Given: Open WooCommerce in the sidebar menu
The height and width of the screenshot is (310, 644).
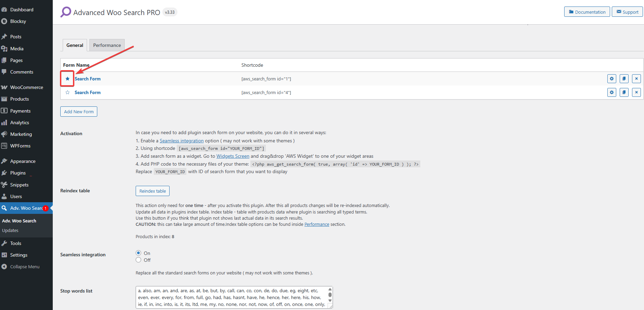Looking at the screenshot, I should [x=26, y=87].
